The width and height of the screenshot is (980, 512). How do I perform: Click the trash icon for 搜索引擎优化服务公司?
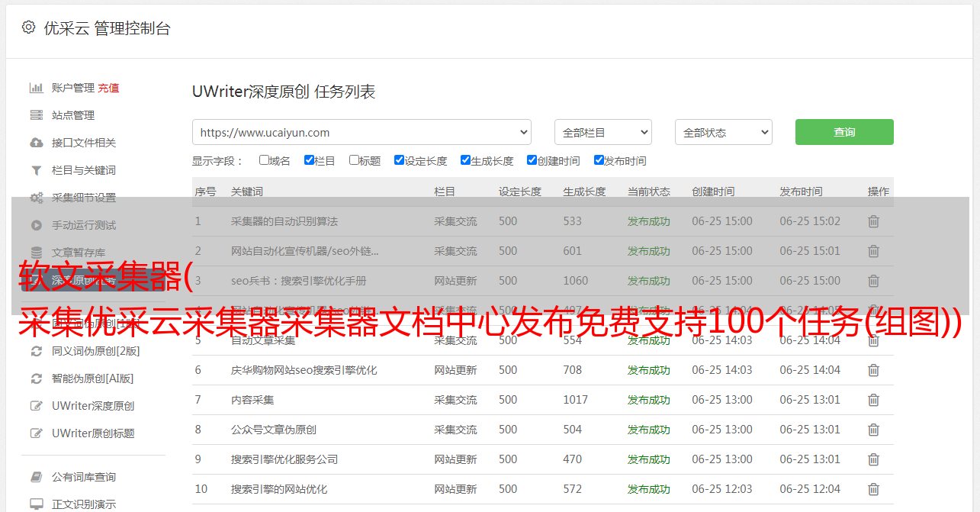tap(874, 459)
